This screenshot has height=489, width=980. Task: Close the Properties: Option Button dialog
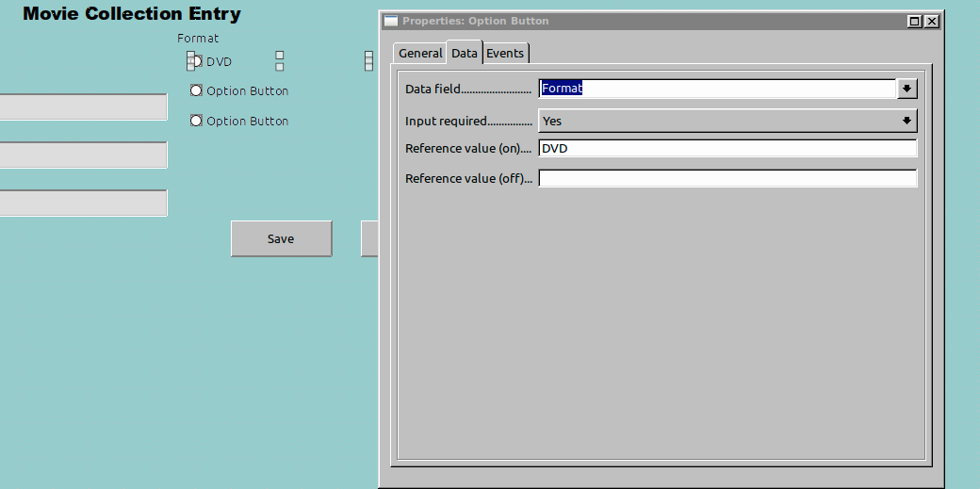(931, 21)
